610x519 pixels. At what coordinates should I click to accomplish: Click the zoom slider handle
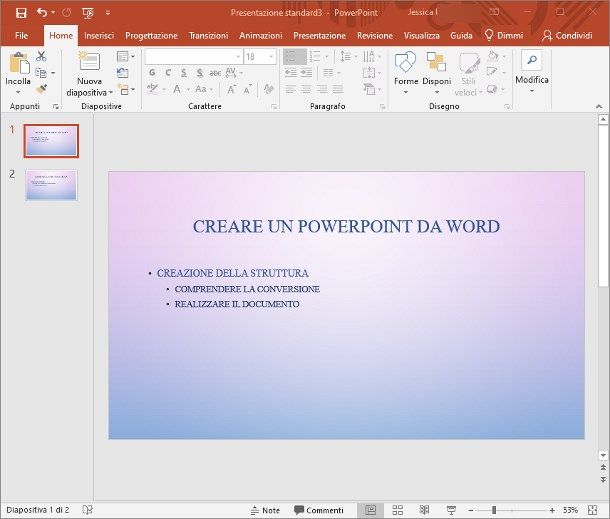tap(494, 510)
